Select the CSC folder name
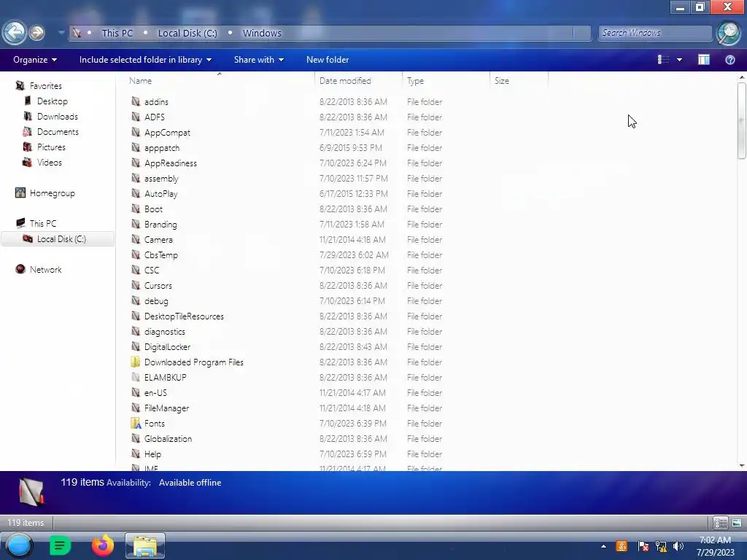The image size is (747, 560). [x=152, y=270]
